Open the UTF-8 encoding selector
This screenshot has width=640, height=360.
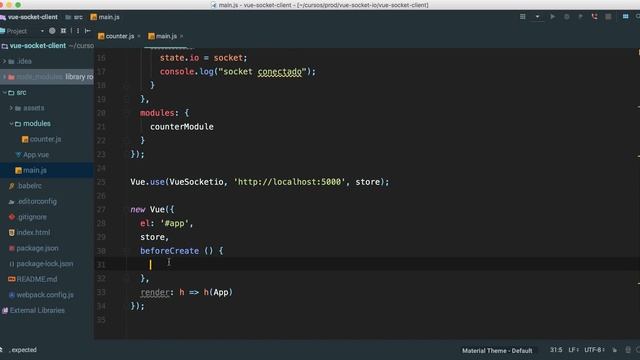[594, 350]
